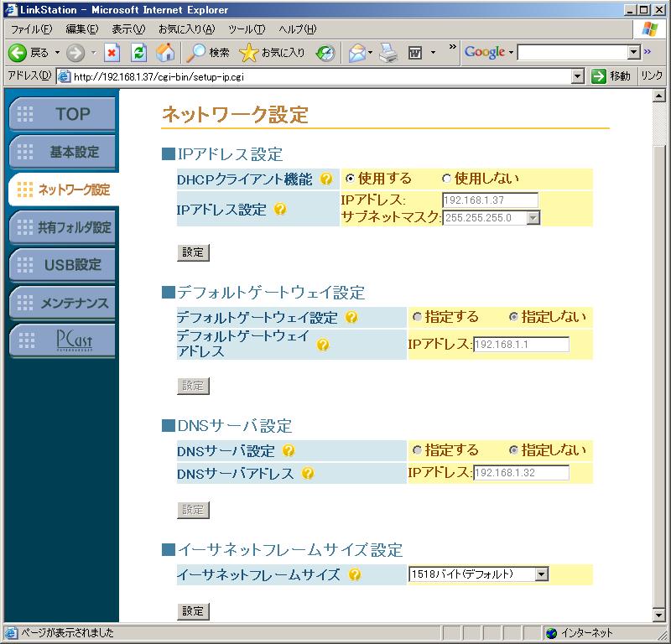Image resolution: width=671 pixels, height=644 pixels.
Task: Click the 検索 magnifier search icon
Action: coord(196,53)
